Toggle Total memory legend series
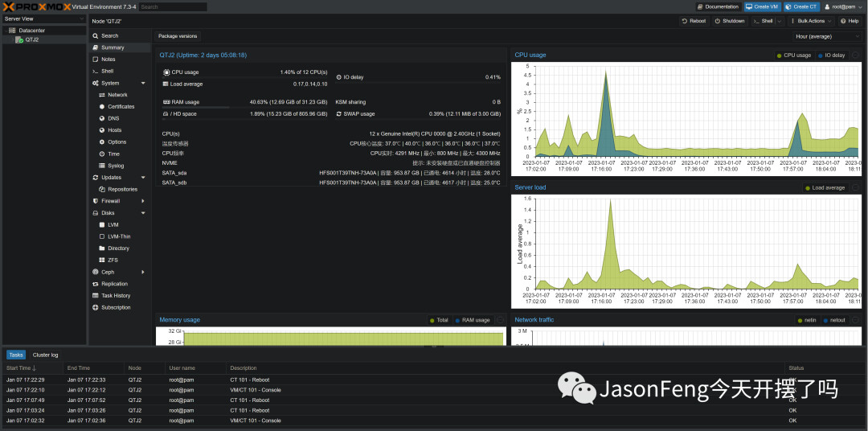This screenshot has width=868, height=431. pyautogui.click(x=439, y=320)
